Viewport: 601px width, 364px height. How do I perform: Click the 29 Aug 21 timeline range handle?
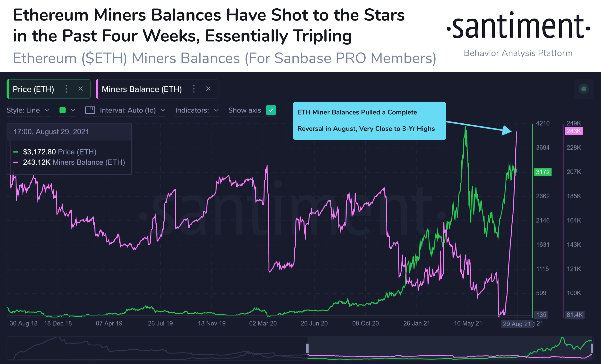[517, 324]
